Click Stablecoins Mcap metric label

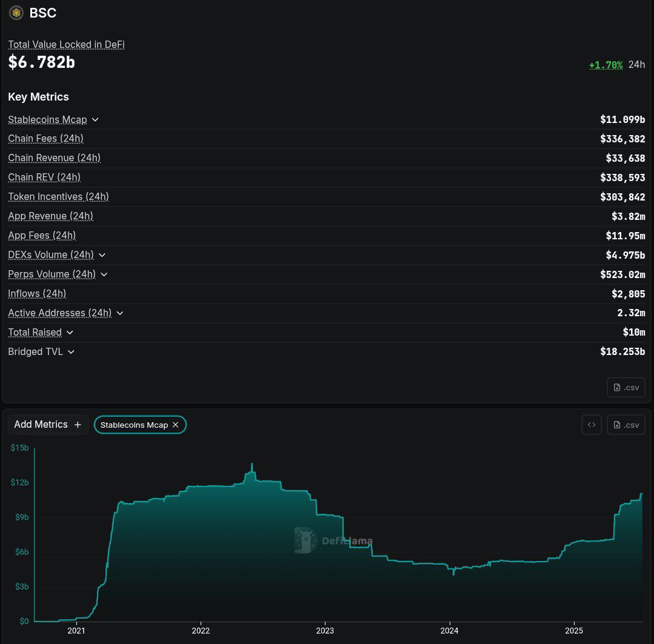(47, 119)
